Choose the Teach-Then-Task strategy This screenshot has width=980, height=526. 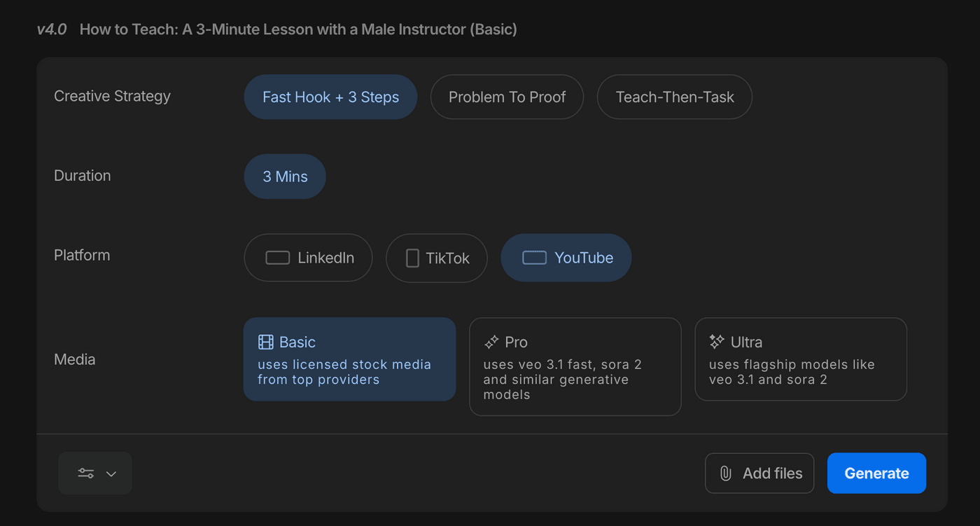tap(674, 97)
